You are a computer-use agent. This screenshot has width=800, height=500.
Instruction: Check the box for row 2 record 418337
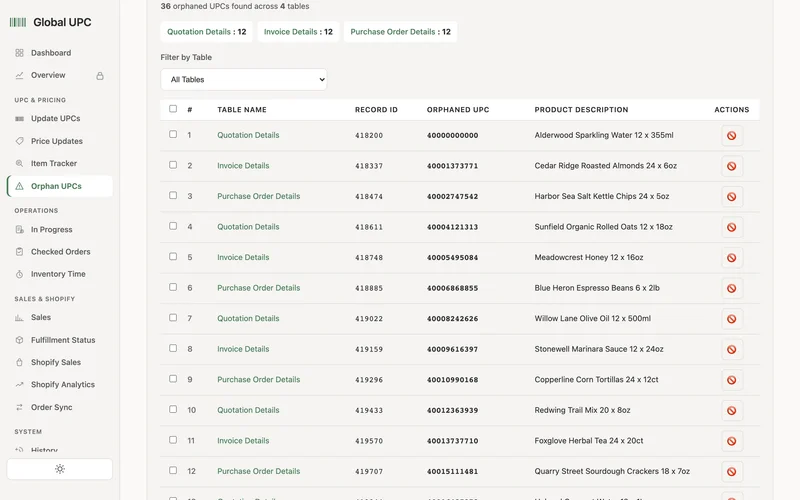tap(173, 165)
